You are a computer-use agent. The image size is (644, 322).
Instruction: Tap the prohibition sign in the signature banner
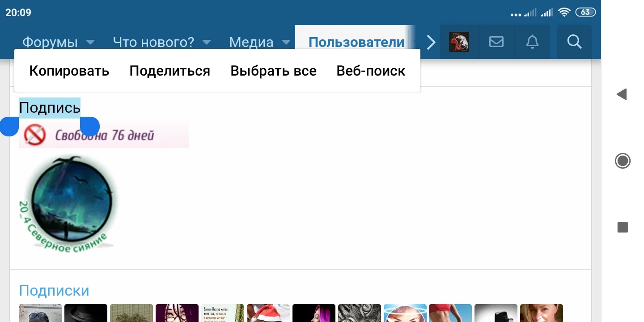[36, 134]
